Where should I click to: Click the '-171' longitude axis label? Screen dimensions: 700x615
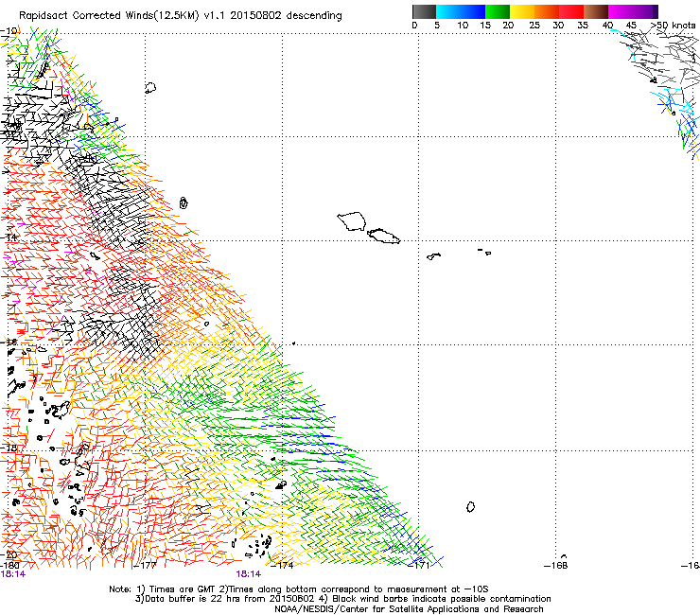point(419,566)
